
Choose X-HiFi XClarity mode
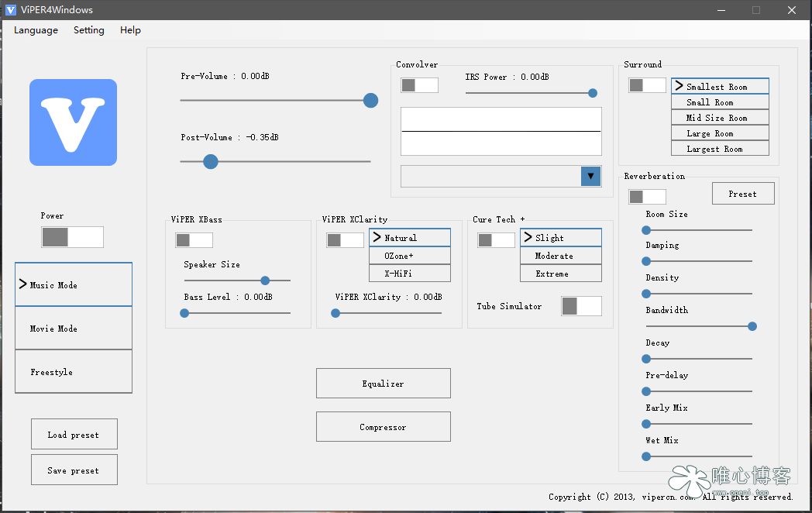click(410, 273)
